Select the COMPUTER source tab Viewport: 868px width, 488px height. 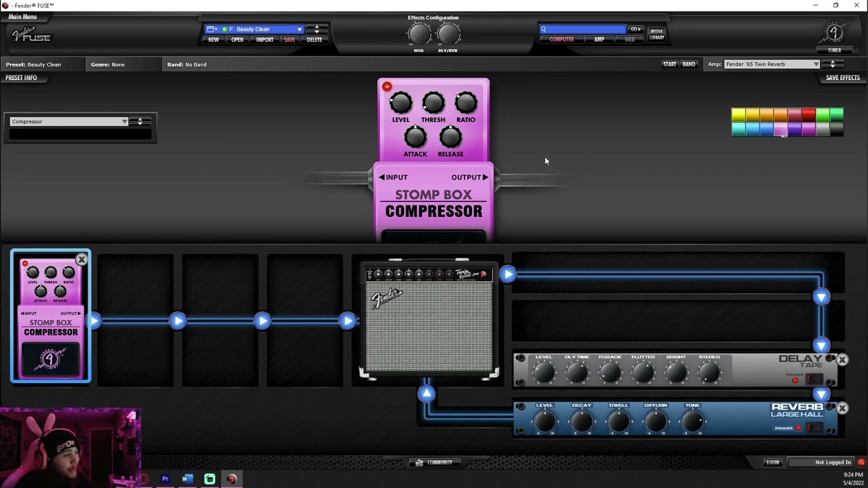[x=561, y=39]
